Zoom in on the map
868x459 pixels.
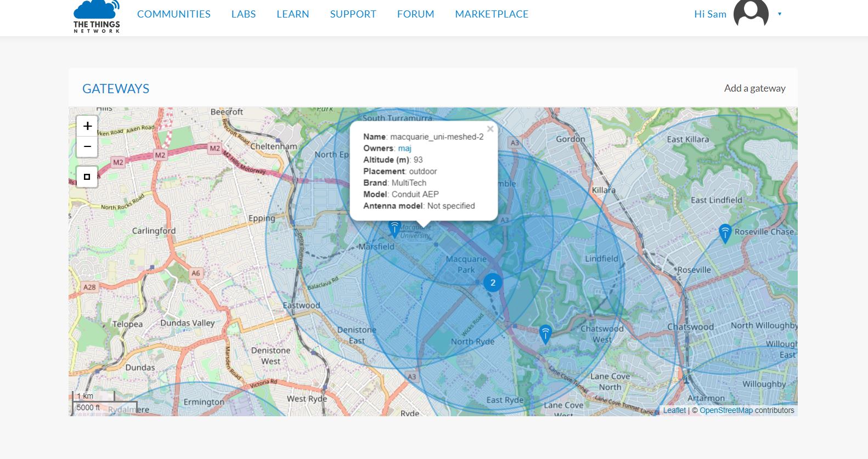tap(87, 126)
